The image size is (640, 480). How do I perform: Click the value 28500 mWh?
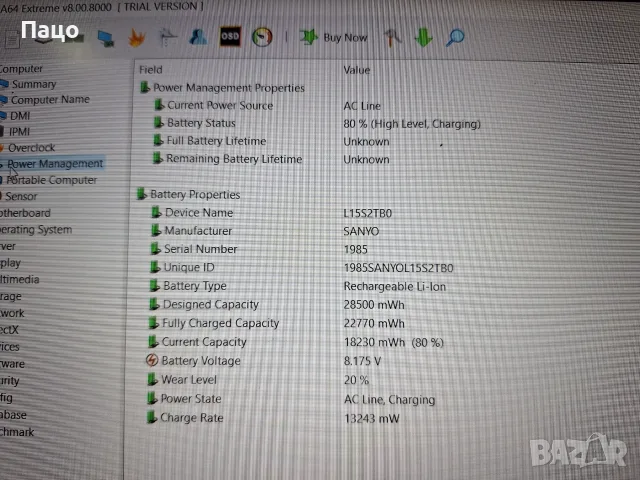(374, 305)
